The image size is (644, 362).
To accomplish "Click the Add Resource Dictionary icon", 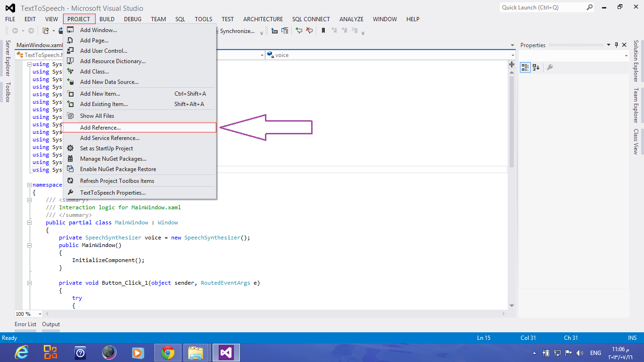I will [x=70, y=61].
